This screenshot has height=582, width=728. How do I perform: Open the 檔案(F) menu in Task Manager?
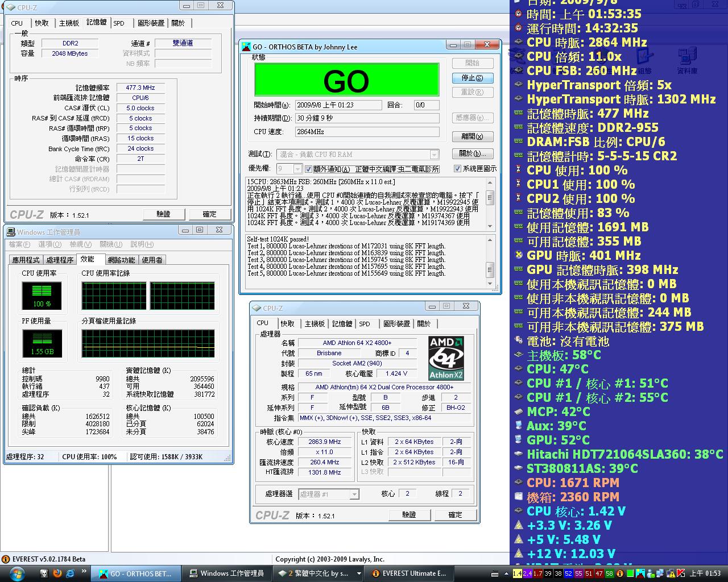[x=19, y=244]
